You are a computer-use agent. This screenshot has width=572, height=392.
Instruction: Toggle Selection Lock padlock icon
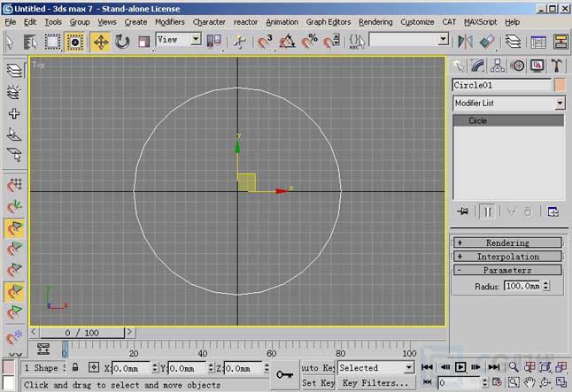coord(74,367)
